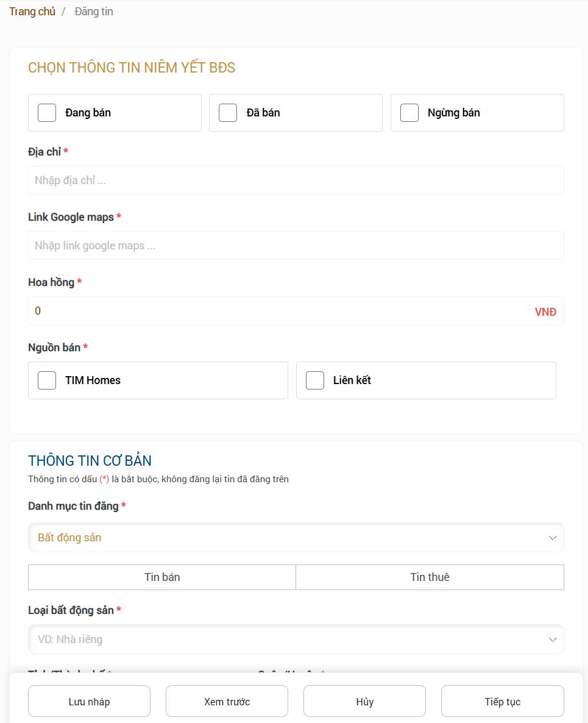Select "Liên kết" as the sales source

click(x=315, y=380)
